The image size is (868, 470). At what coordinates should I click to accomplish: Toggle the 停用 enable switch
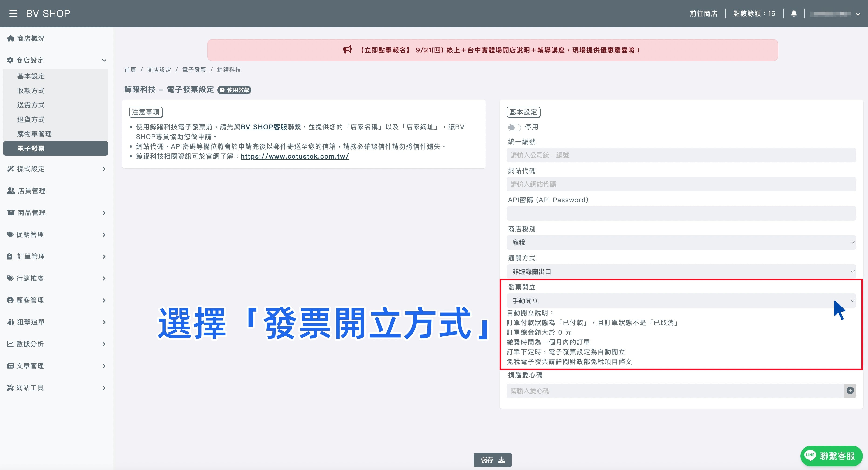(x=514, y=127)
